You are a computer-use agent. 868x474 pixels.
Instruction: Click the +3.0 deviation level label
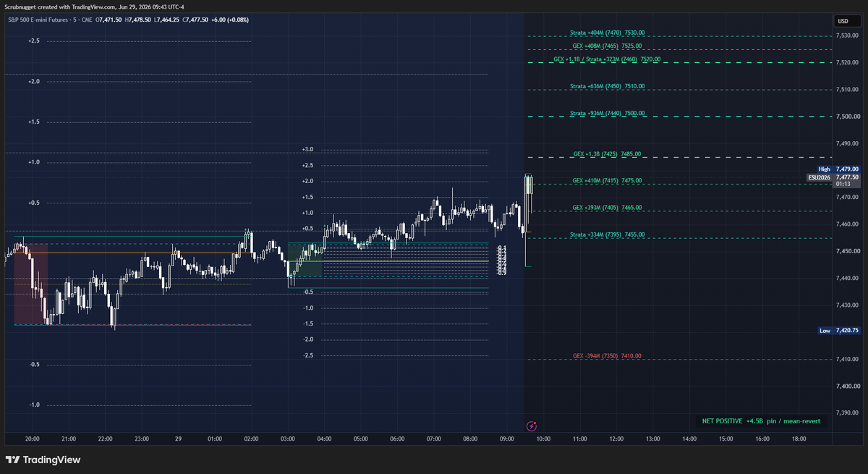(x=307, y=149)
